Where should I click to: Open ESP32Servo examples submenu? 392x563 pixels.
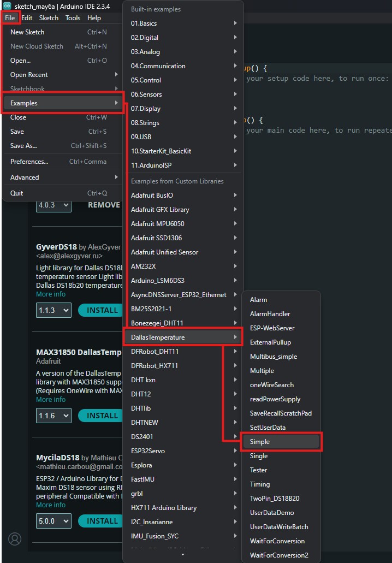pyautogui.click(x=183, y=451)
